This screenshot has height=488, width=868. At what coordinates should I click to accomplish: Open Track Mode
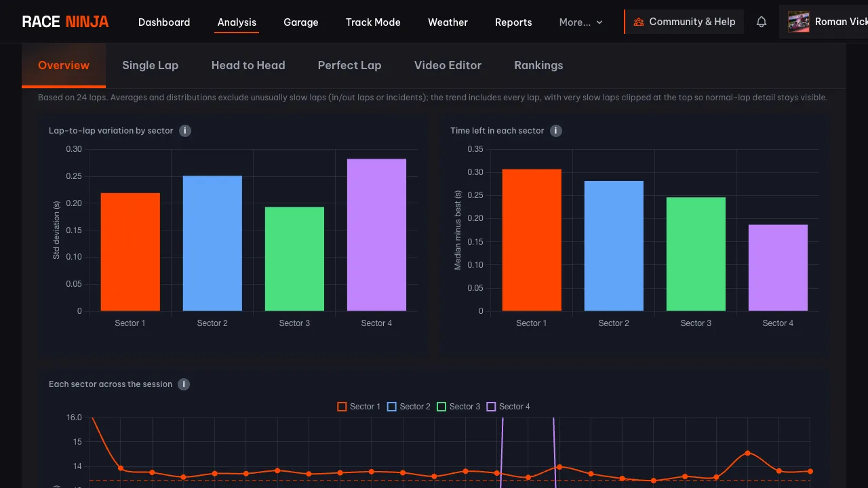[373, 22]
